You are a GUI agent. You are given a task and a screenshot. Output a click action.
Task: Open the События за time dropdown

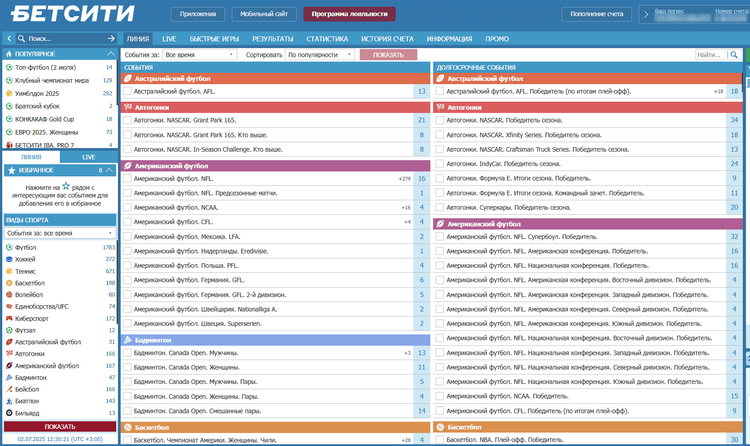point(198,55)
